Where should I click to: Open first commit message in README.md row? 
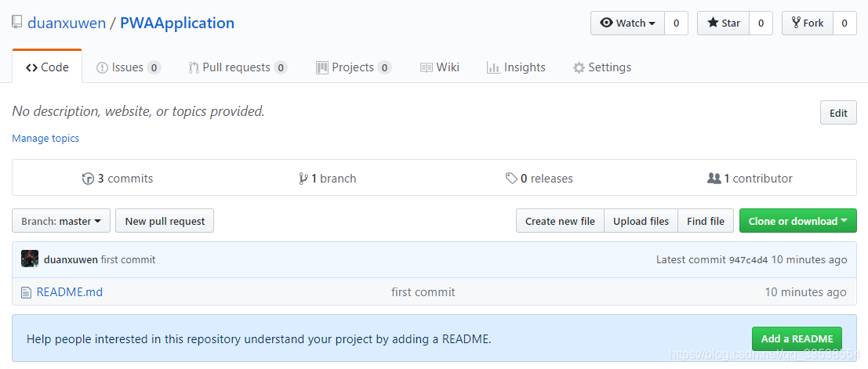click(423, 291)
